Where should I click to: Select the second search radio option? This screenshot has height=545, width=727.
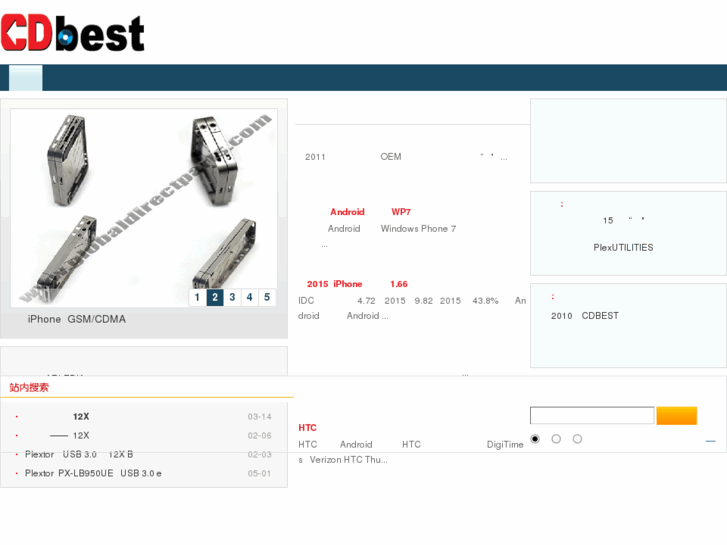click(x=556, y=439)
